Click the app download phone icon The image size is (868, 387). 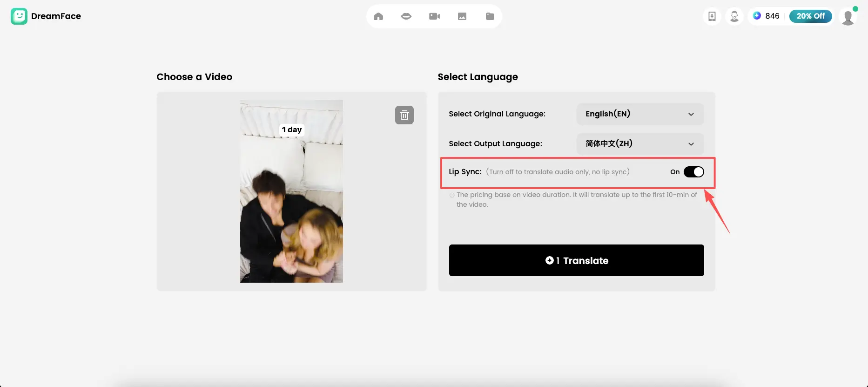(712, 16)
